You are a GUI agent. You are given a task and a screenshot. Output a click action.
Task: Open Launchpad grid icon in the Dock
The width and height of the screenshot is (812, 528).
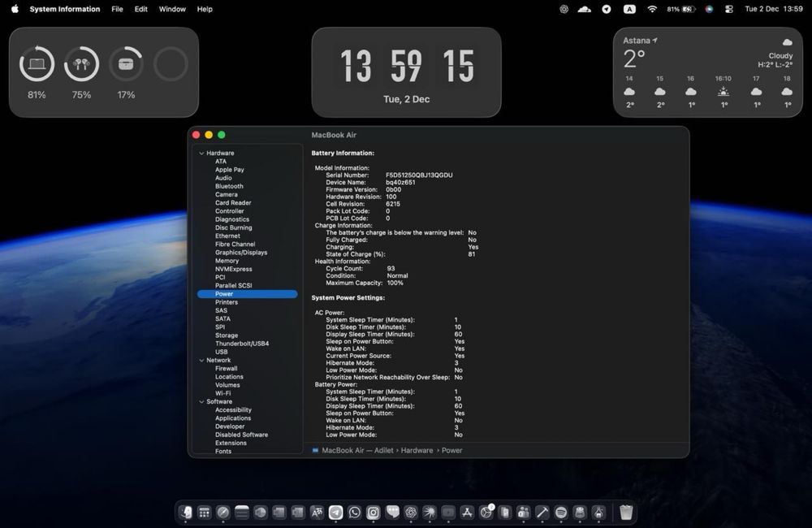coord(205,513)
